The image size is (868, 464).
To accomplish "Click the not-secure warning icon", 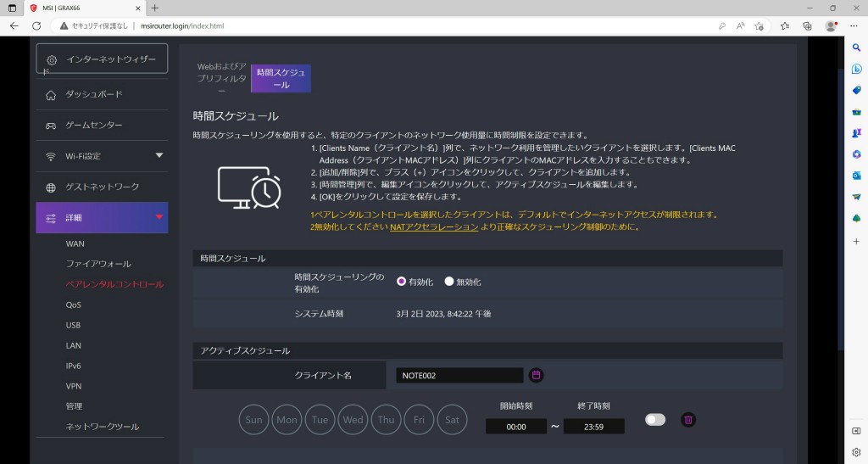I will click(x=64, y=25).
